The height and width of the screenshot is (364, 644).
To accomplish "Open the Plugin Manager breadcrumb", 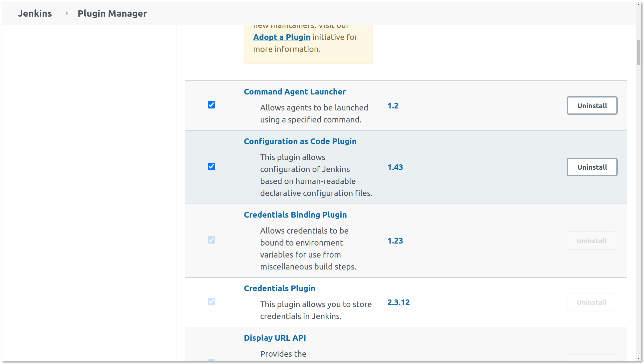I will tap(112, 13).
